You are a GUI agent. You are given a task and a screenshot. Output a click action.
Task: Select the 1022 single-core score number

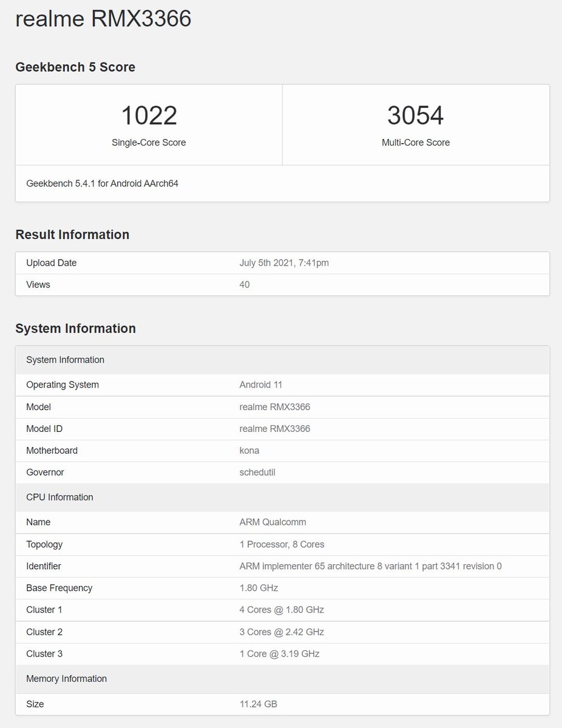pos(149,115)
